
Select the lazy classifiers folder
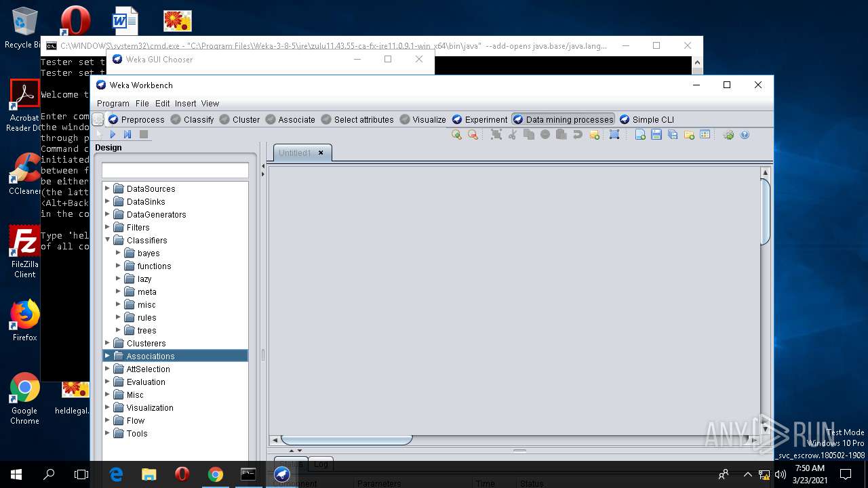pos(138,279)
